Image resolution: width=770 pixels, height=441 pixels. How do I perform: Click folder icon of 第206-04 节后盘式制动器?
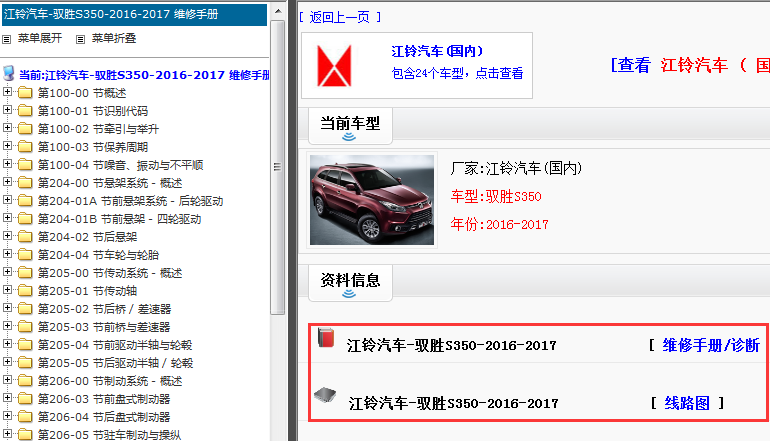coord(25,417)
